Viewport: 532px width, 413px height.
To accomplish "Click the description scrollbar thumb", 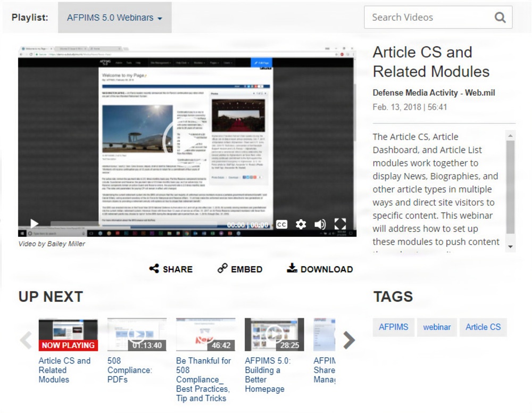I will [510, 187].
